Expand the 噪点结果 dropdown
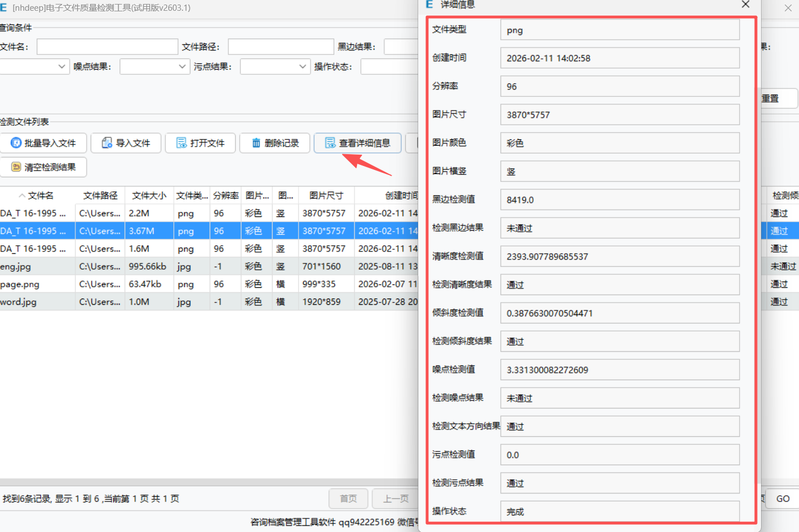The width and height of the screenshot is (799, 532). click(x=182, y=67)
